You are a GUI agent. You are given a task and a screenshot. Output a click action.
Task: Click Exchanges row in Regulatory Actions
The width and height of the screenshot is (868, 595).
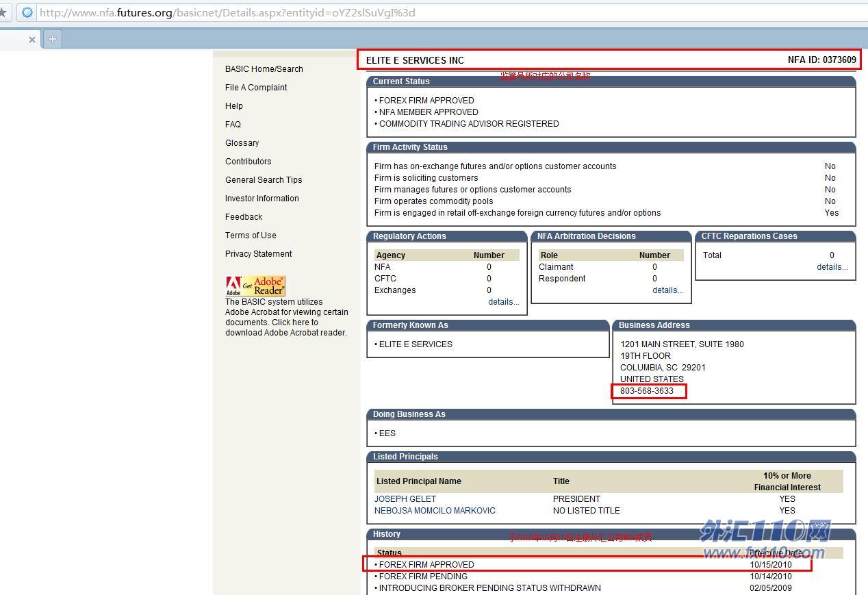click(x=447, y=290)
